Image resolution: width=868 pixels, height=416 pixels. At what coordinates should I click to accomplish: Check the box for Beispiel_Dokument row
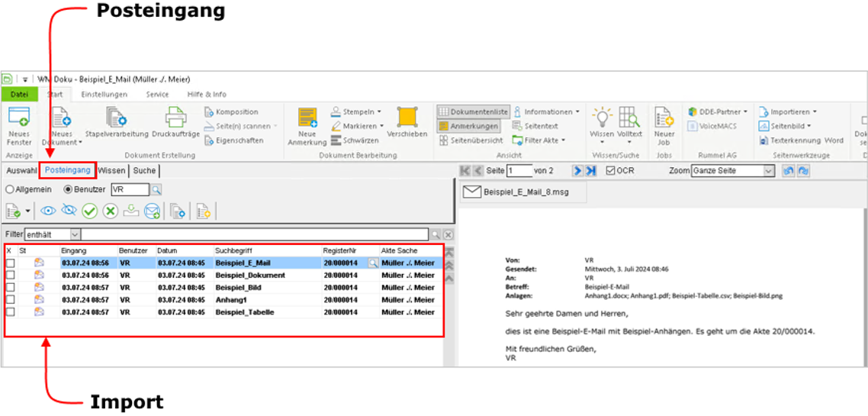pos(11,276)
